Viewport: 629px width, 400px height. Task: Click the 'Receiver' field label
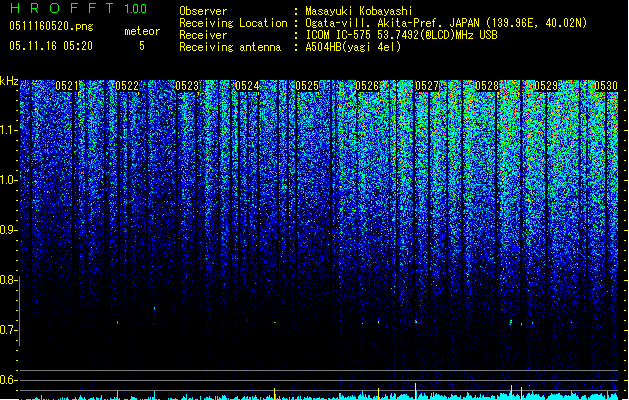pyautogui.click(x=203, y=35)
